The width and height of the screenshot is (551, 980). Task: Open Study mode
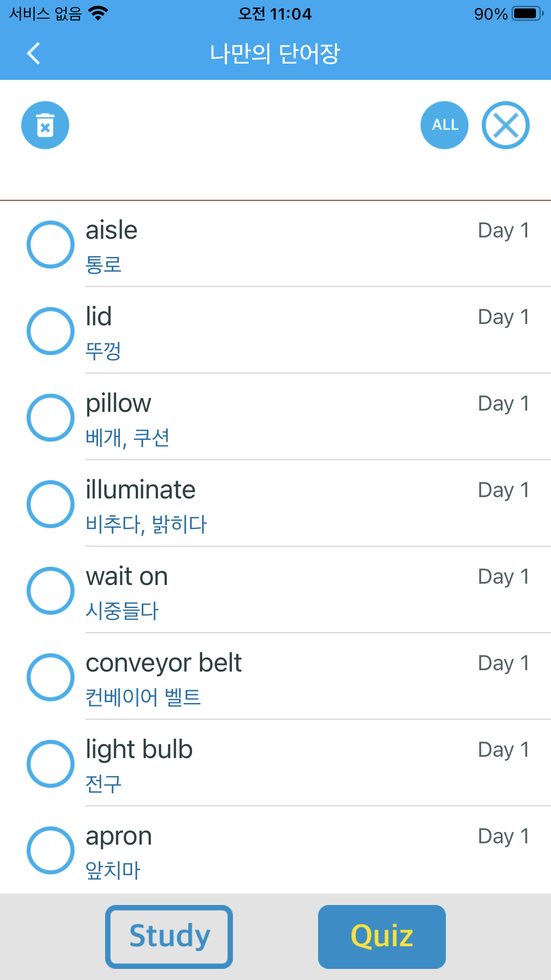(x=169, y=937)
